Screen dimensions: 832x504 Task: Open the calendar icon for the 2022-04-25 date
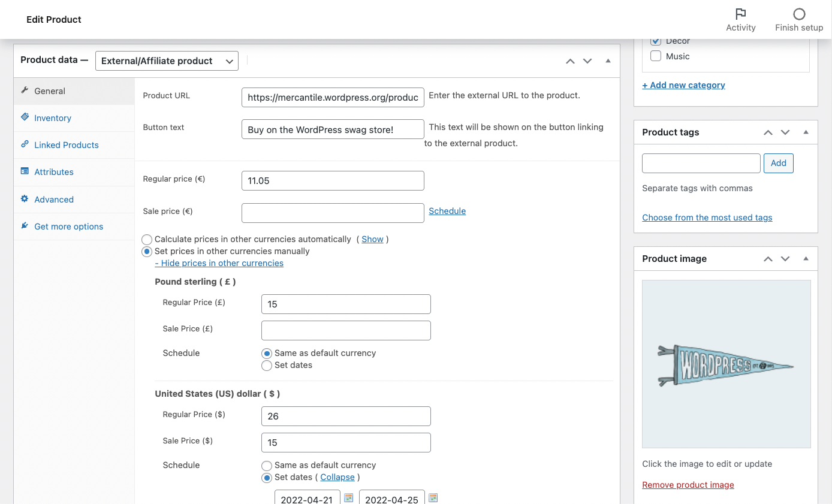click(x=432, y=497)
